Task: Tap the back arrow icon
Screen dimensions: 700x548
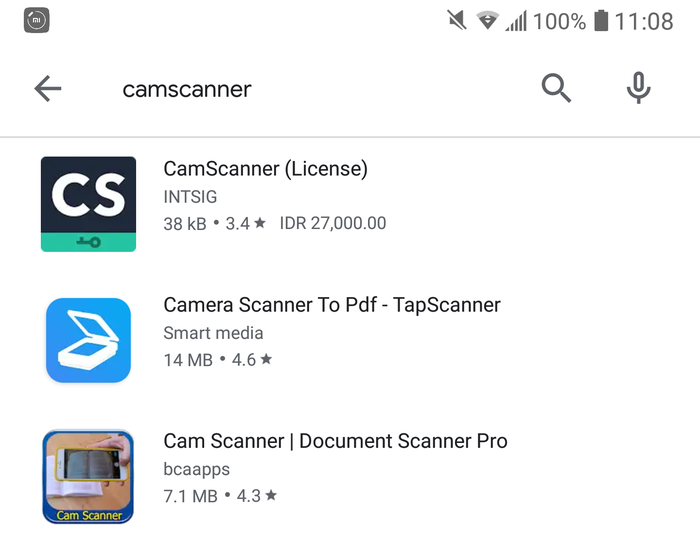Action: coord(48,88)
